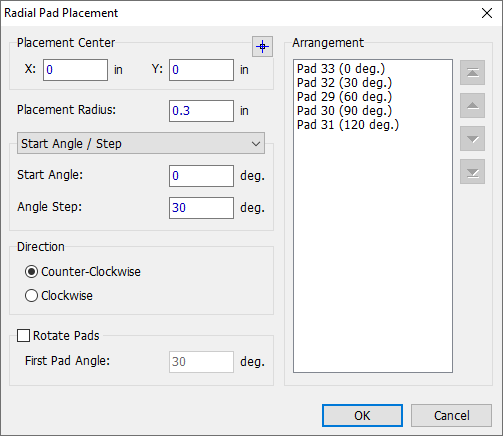Viewport: 503px width, 436px height.
Task: Click the First Pad Angle field
Action: tap(201, 362)
